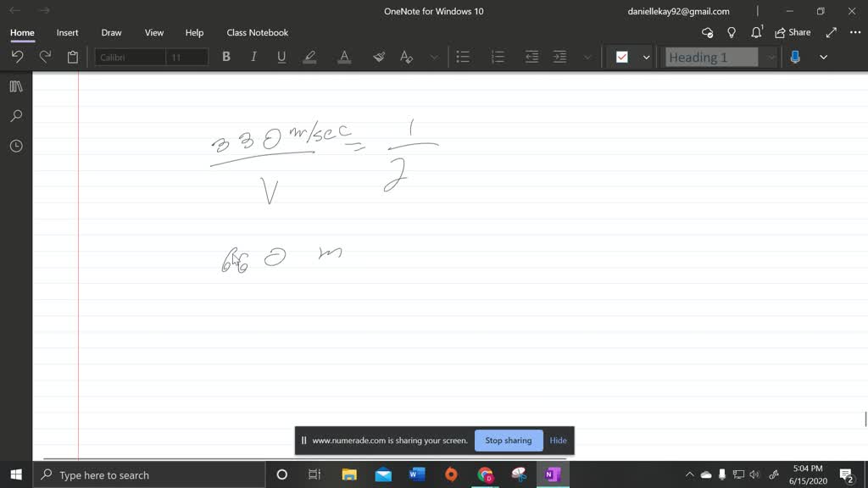Select the OneNote taskbar icon
Image resolution: width=868 pixels, height=488 pixels.
pos(553,474)
